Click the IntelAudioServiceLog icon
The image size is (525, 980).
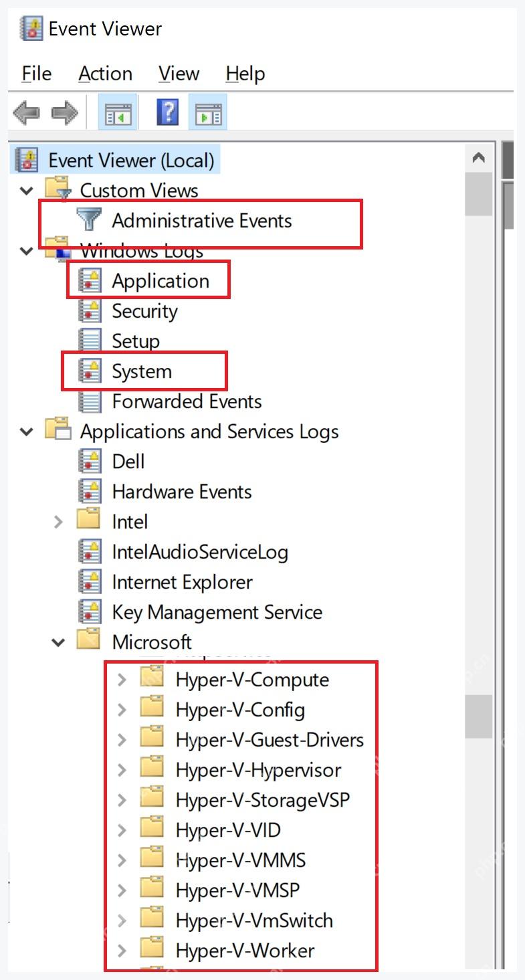tap(90, 551)
